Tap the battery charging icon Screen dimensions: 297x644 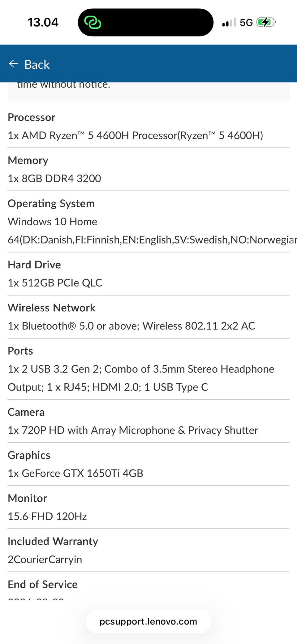coord(266,23)
